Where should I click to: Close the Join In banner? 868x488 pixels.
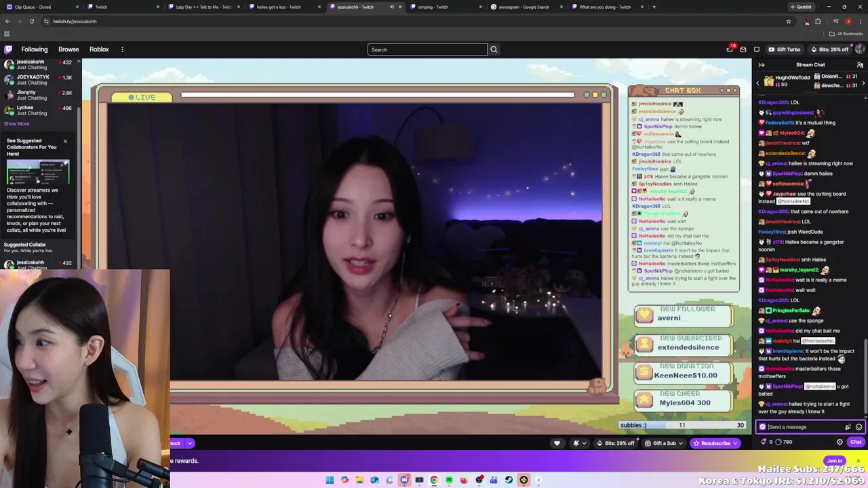point(858,461)
